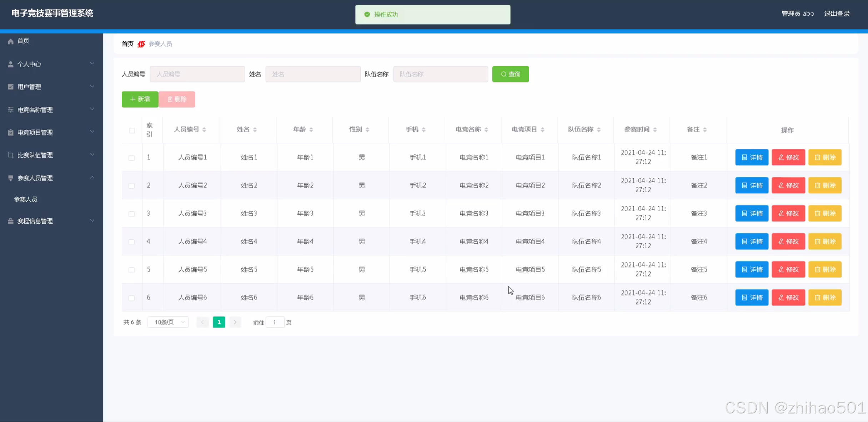This screenshot has height=422, width=868.
Task: Go to the next page with the arrow
Action: coord(235,322)
